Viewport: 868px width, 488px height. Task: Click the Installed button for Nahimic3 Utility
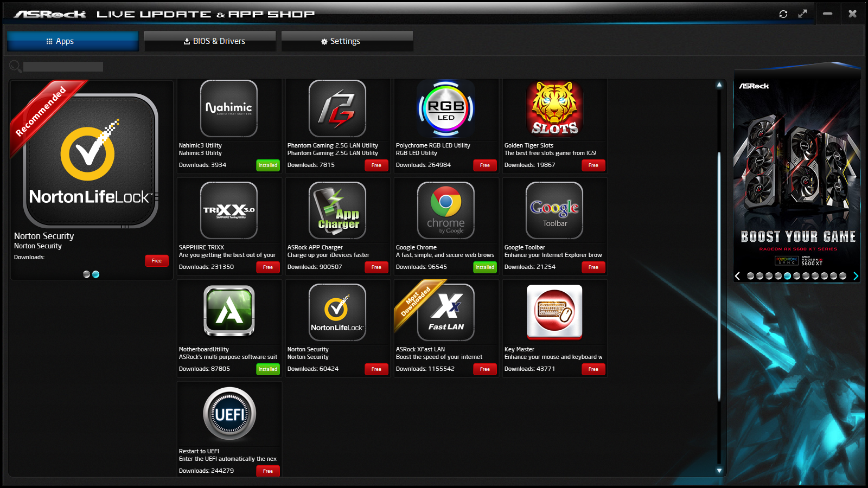pos(268,165)
